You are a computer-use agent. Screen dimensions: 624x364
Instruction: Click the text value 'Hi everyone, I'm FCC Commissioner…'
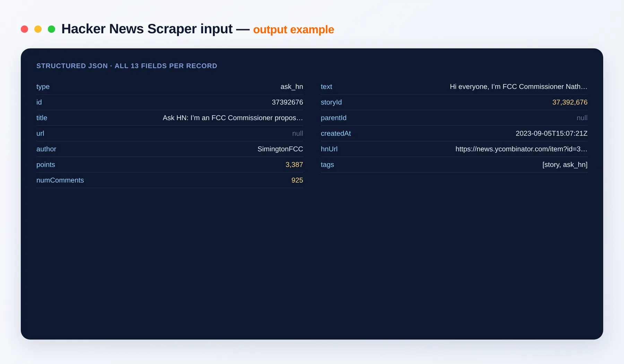click(x=519, y=87)
